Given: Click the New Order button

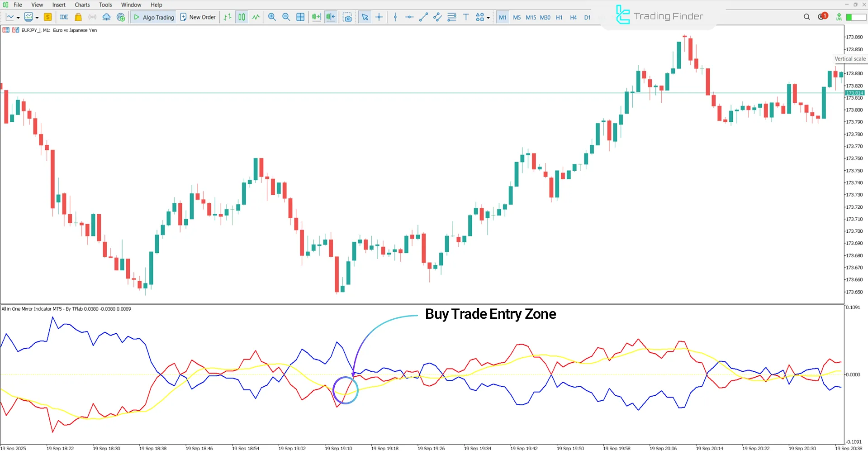Looking at the screenshot, I should (198, 17).
